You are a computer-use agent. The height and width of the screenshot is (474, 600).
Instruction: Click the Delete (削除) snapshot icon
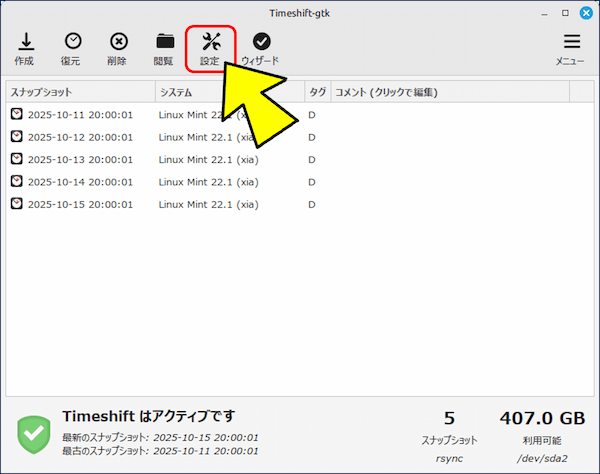(118, 47)
